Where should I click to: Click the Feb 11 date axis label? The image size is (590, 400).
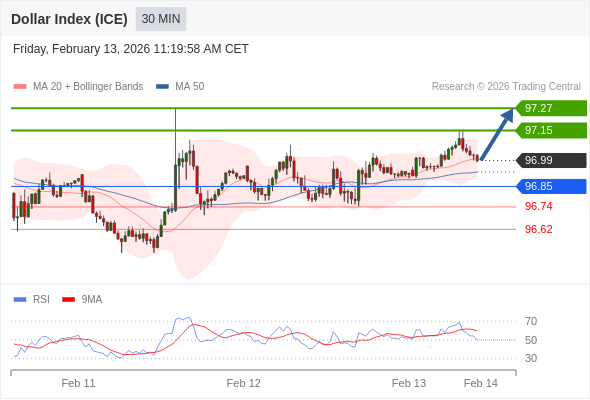[78, 383]
